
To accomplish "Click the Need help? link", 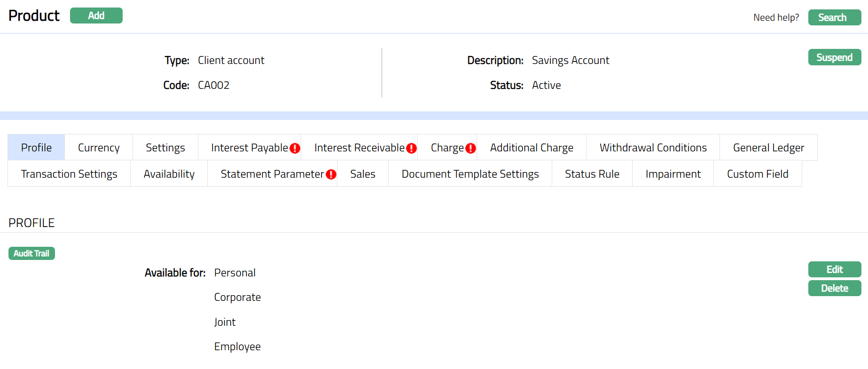I will point(776,17).
